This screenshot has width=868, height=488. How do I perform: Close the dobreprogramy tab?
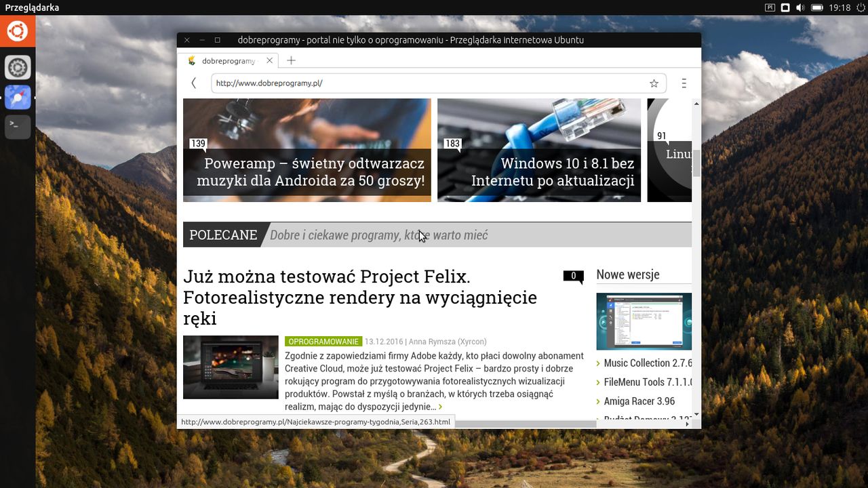click(269, 60)
